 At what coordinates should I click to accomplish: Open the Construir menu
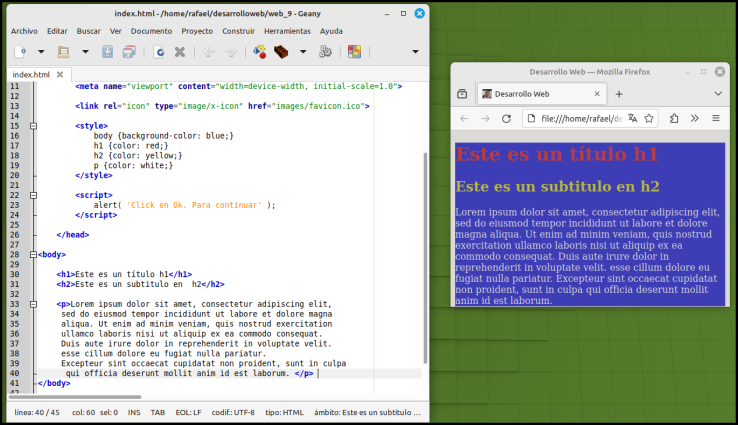239,31
